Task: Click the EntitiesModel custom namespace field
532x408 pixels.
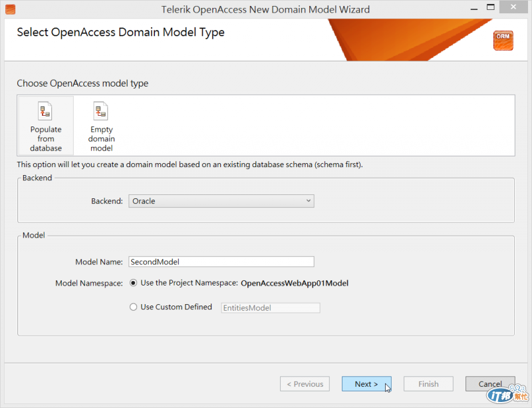Action: tap(271, 307)
